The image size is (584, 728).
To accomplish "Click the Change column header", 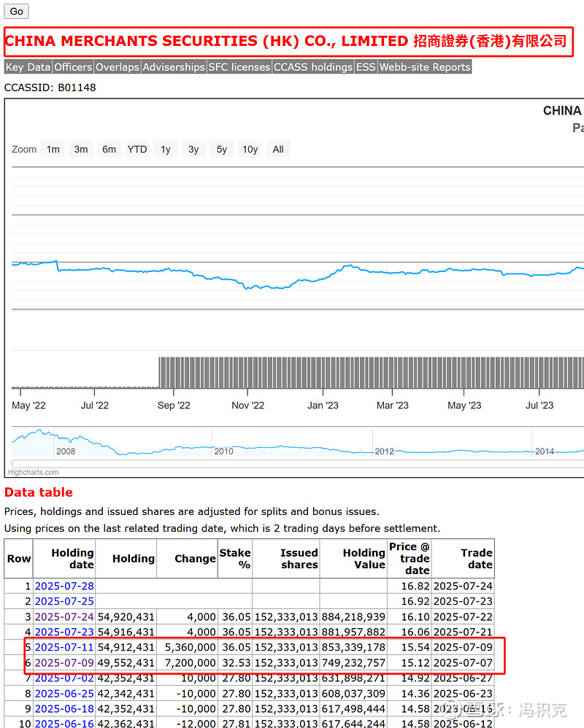I will [x=187, y=559].
